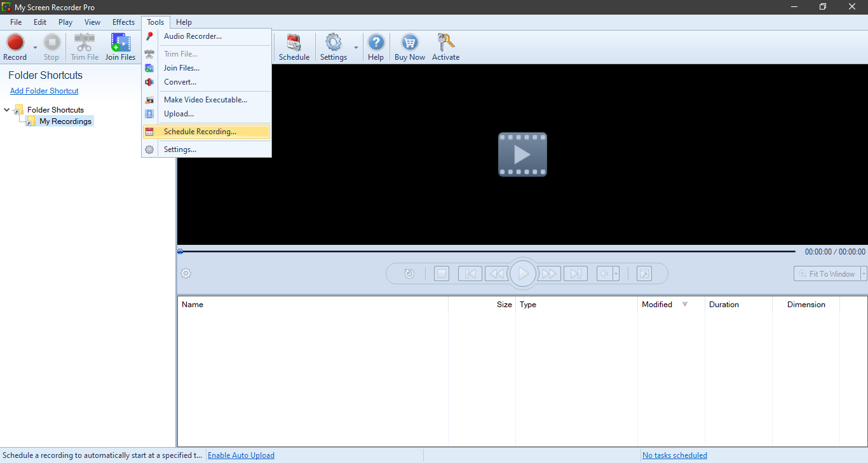Open Settings... from the Tools menu

[x=207, y=149]
